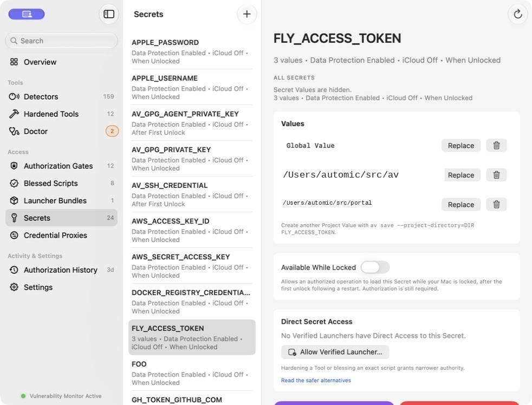
Task: Open Read the safer alternatives link
Action: click(316, 380)
